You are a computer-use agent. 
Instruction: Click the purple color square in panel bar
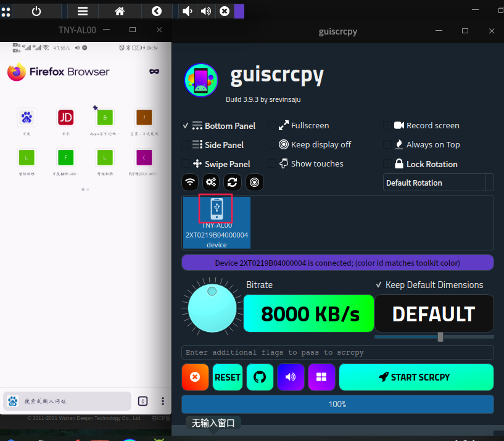[239, 11]
